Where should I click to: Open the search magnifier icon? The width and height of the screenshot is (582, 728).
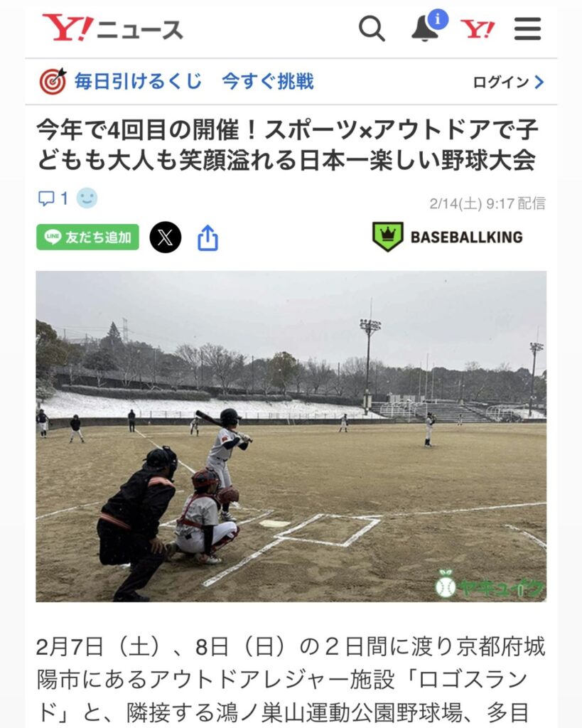click(372, 28)
